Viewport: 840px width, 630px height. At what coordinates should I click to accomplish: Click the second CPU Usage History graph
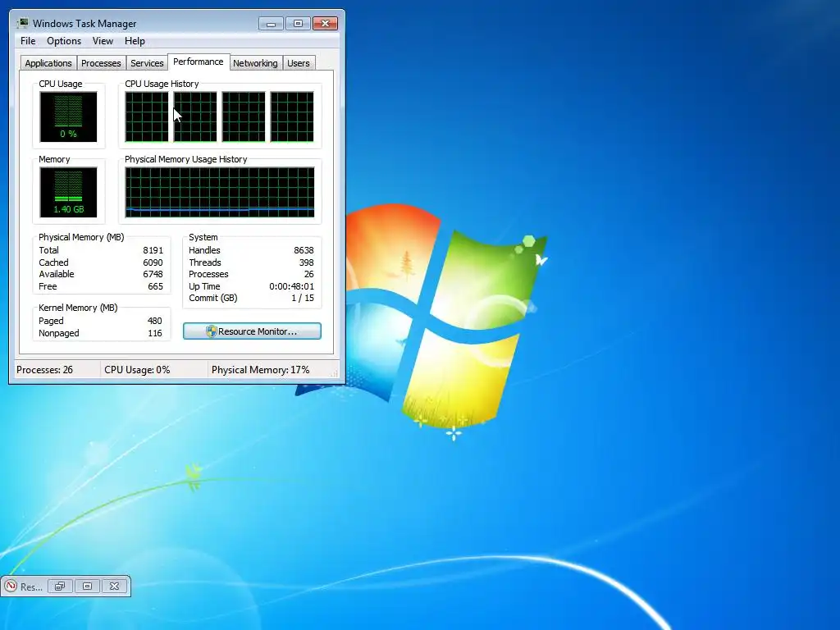(195, 116)
